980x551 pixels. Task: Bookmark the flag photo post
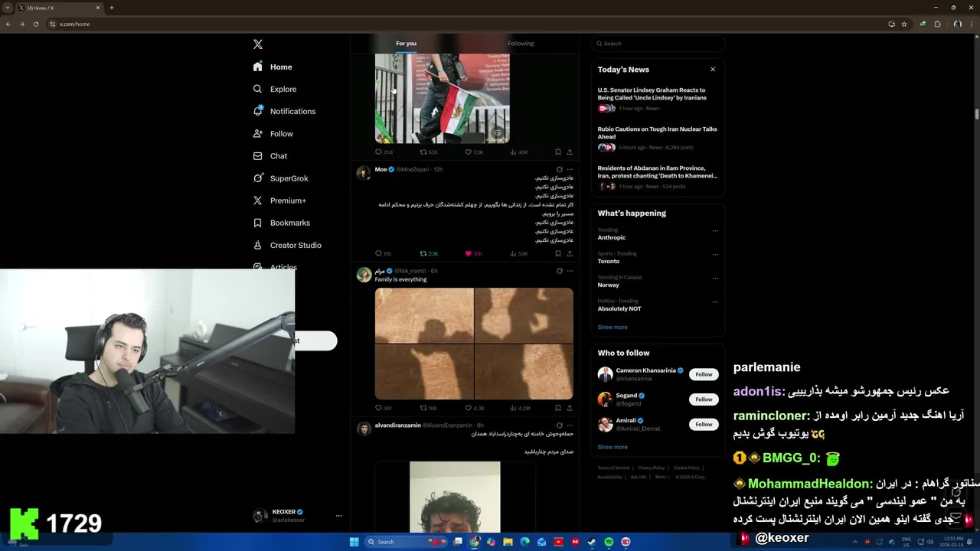pos(558,152)
